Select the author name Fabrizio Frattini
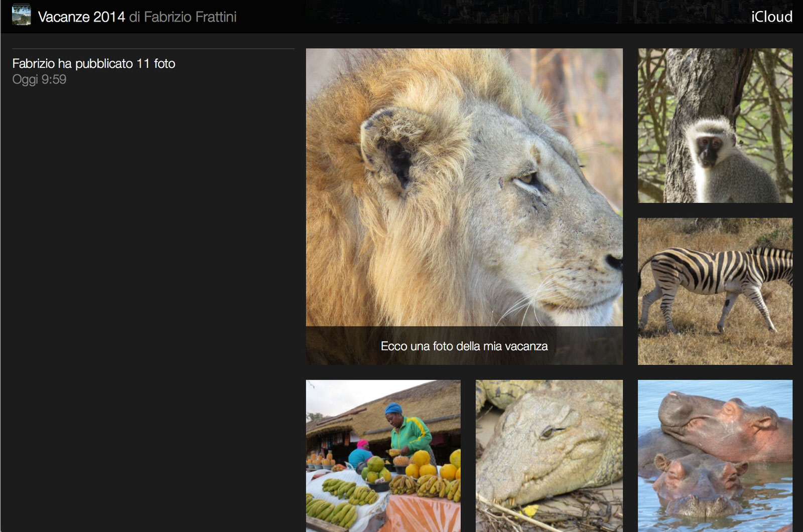The height and width of the screenshot is (532, 803). pos(190,17)
